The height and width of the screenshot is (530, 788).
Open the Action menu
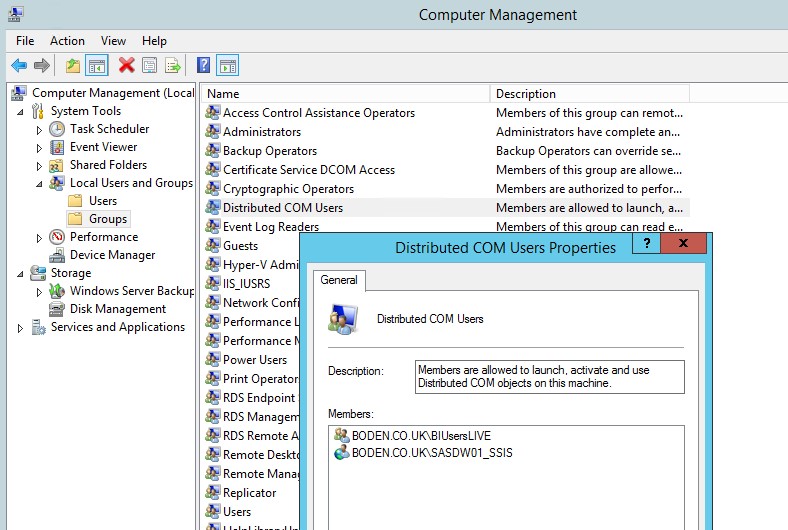[67, 41]
